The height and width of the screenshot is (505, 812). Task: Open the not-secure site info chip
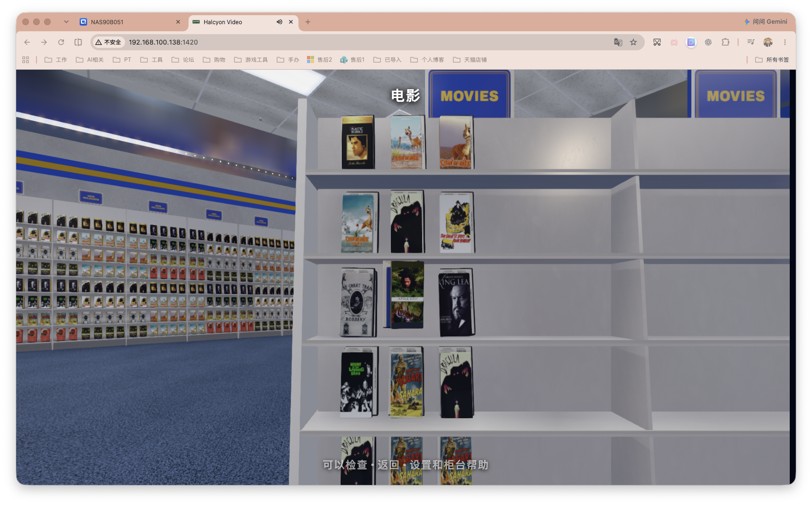[108, 42]
